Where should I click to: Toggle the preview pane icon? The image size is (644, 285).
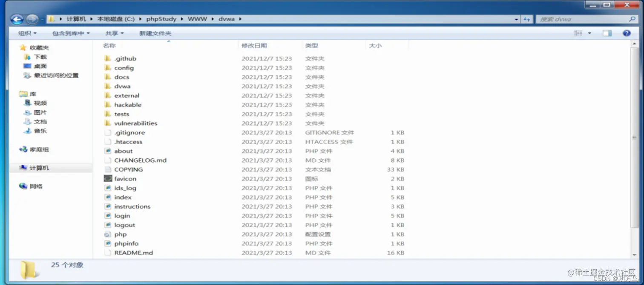point(607,33)
